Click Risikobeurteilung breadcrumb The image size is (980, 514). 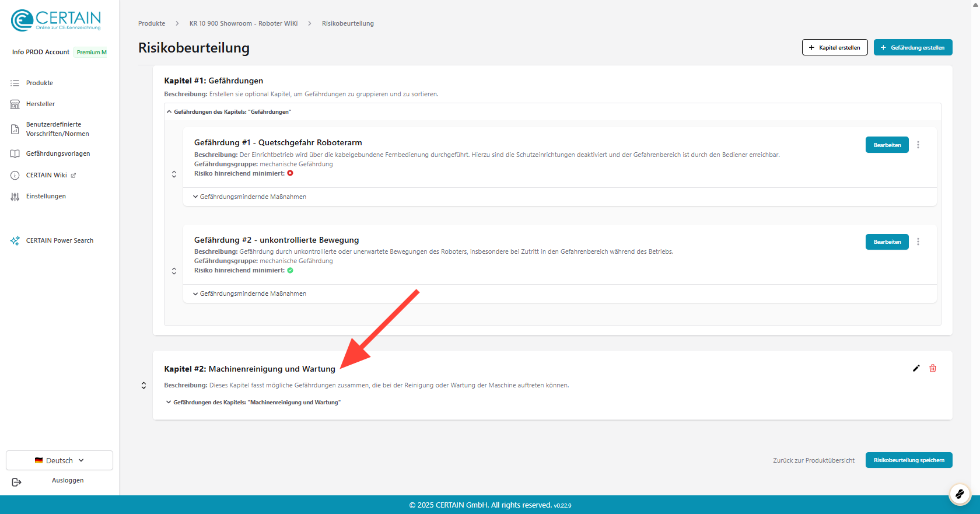348,23
